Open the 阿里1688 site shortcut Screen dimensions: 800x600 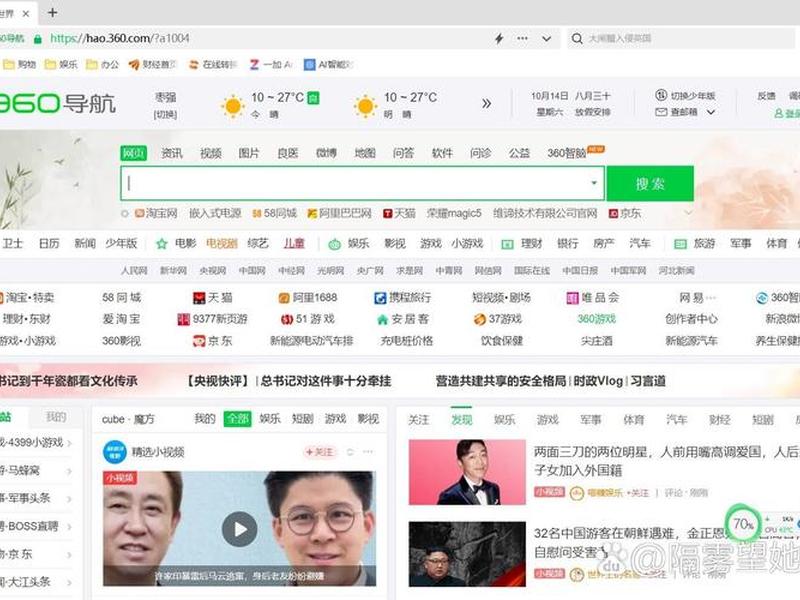point(308,297)
